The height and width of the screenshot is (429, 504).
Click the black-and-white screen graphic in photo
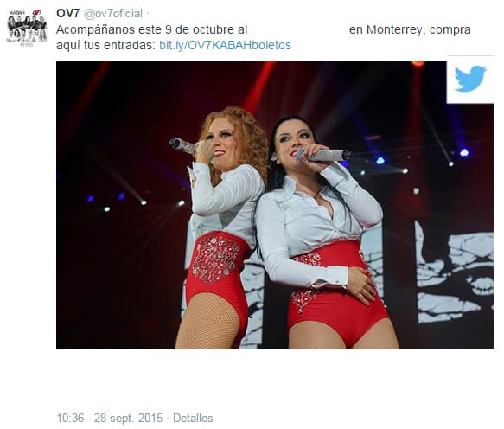(x=455, y=272)
